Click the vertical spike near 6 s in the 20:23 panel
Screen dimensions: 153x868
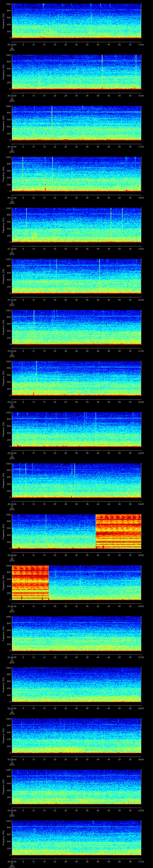pyautogui.click(x=26, y=478)
